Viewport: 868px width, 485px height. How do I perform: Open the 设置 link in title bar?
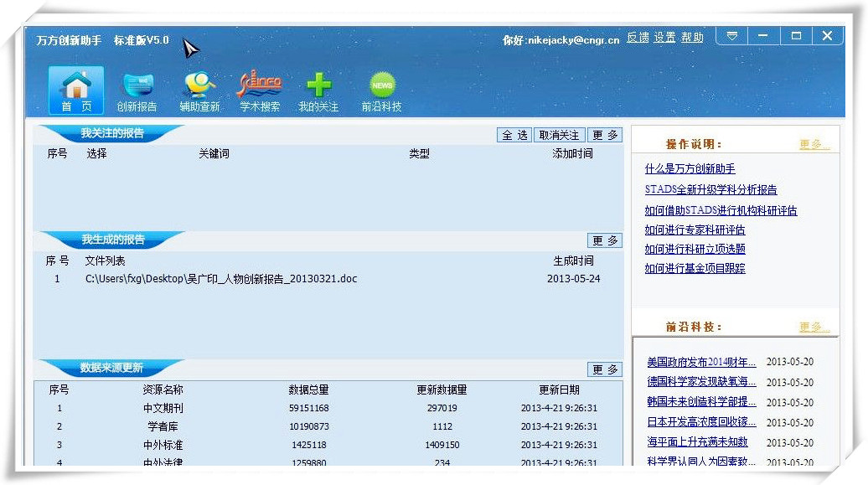tap(665, 38)
